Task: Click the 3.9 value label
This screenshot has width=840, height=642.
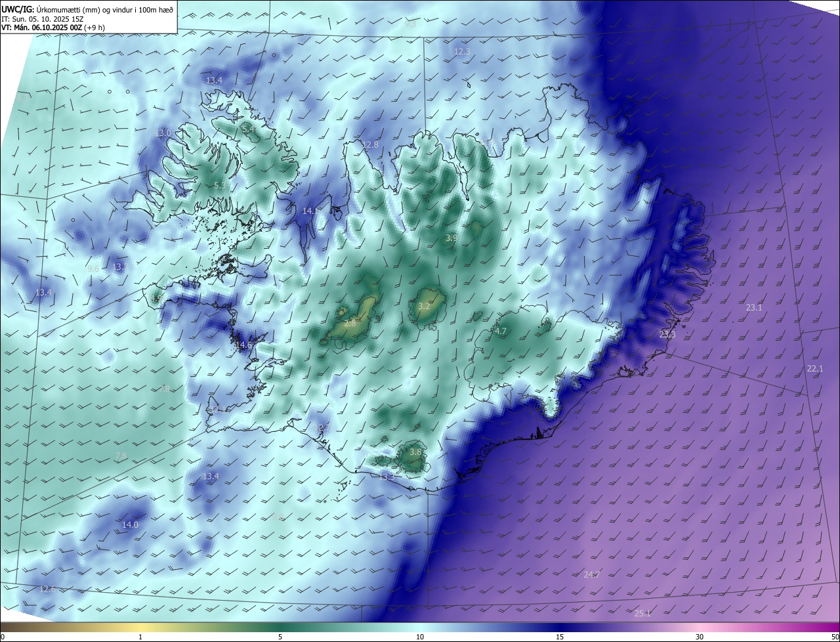Action: click(451, 238)
